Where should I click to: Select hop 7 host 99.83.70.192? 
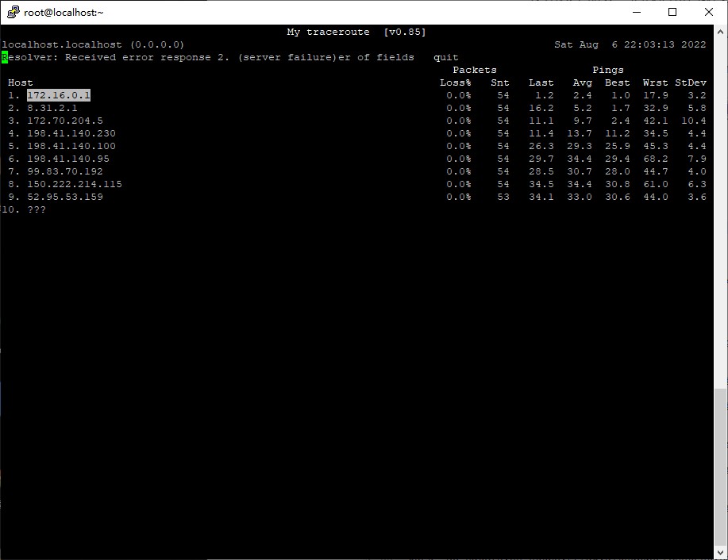[65, 171]
